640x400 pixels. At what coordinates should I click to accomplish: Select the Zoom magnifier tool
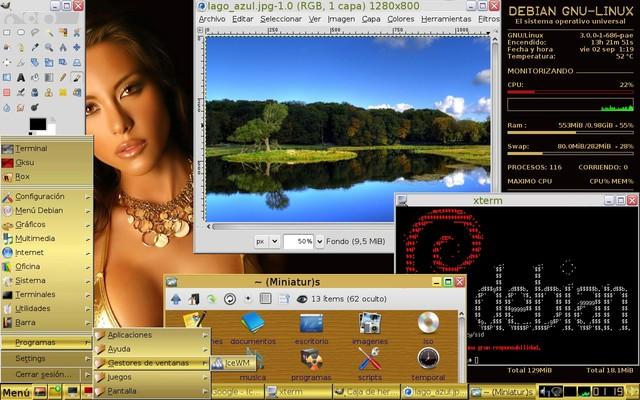coord(49,47)
